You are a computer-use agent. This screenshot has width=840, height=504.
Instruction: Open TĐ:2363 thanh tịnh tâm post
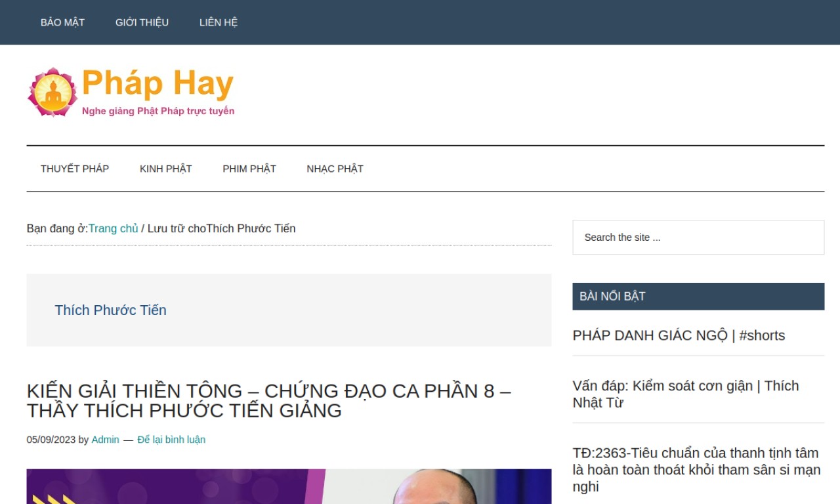click(x=696, y=470)
